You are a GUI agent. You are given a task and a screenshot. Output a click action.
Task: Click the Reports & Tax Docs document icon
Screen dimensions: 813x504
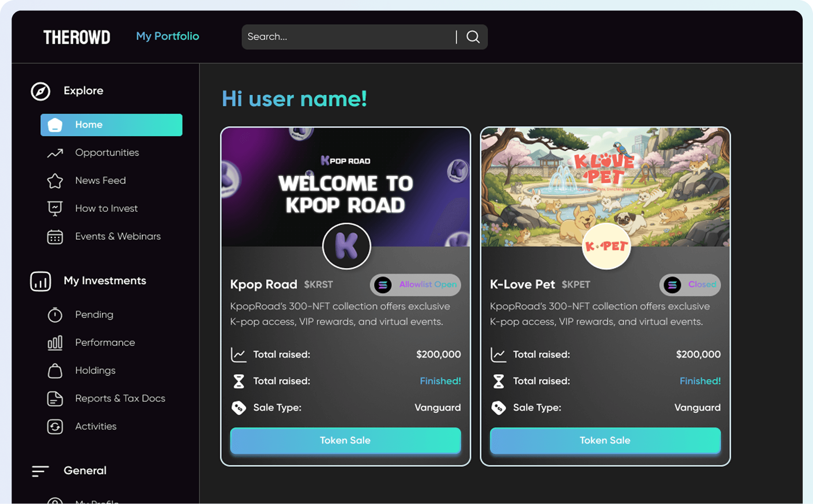click(x=55, y=398)
